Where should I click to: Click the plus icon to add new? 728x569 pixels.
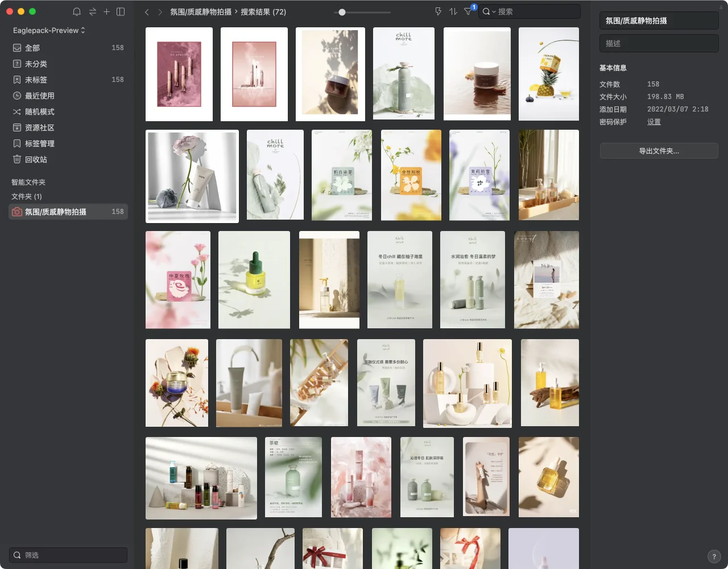[106, 12]
